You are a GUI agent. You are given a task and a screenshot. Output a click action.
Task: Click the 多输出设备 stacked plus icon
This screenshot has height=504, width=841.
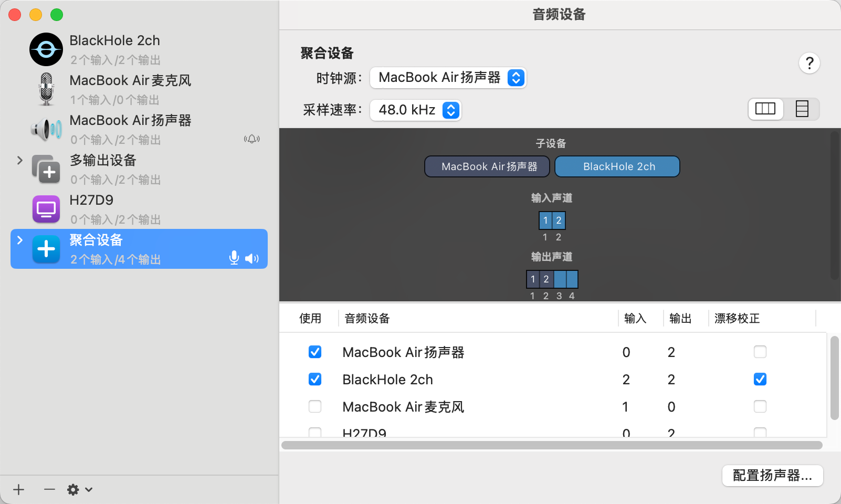click(46, 169)
